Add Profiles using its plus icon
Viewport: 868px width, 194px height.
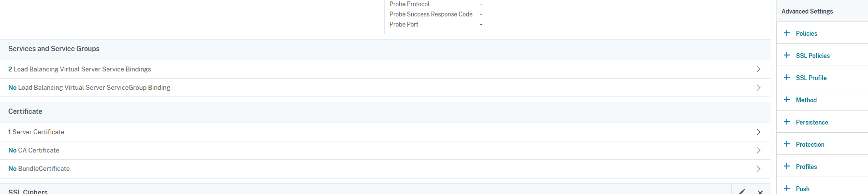(787, 166)
